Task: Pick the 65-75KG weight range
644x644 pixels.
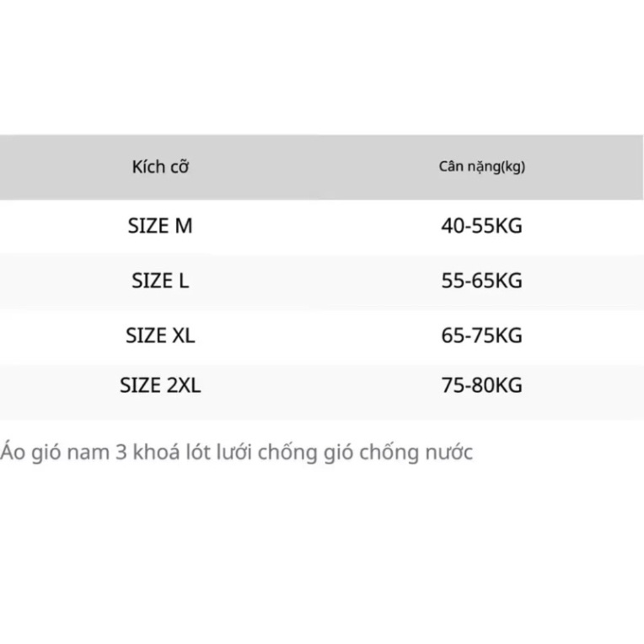Action: coord(481,335)
